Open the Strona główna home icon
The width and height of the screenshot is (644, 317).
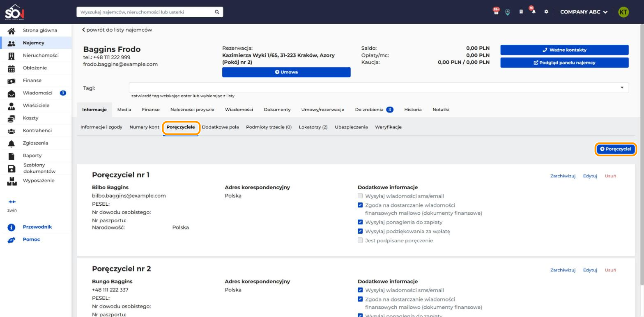click(11, 31)
